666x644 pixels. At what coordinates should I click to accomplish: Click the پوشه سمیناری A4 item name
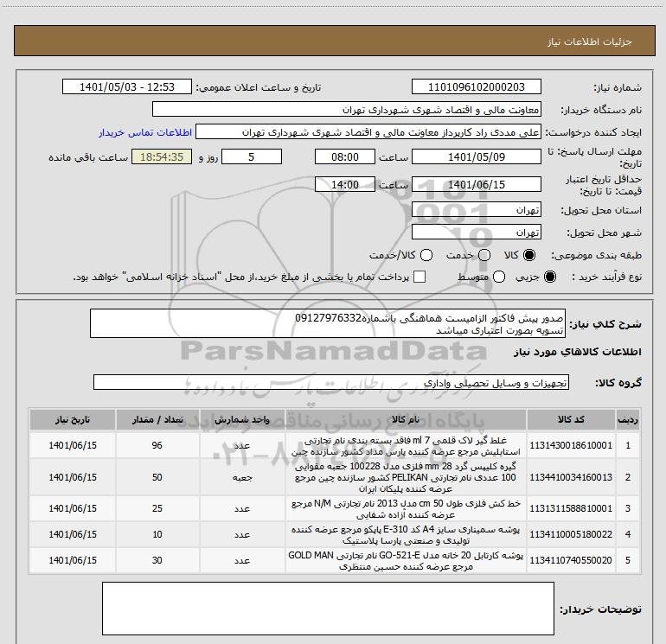[406, 535]
